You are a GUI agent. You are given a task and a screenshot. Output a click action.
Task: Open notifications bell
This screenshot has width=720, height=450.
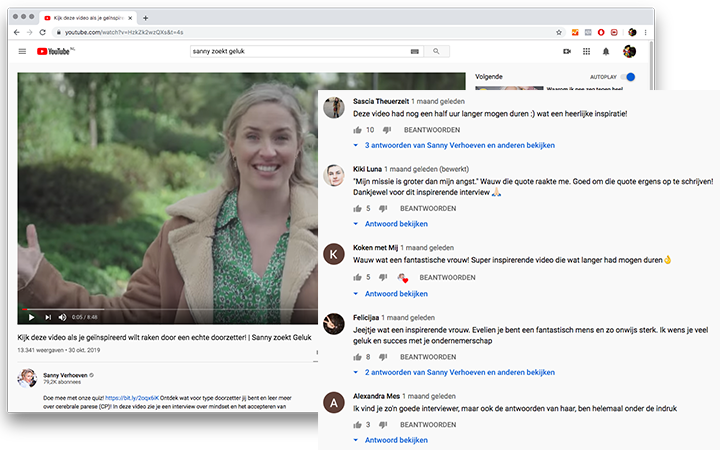pos(606,51)
